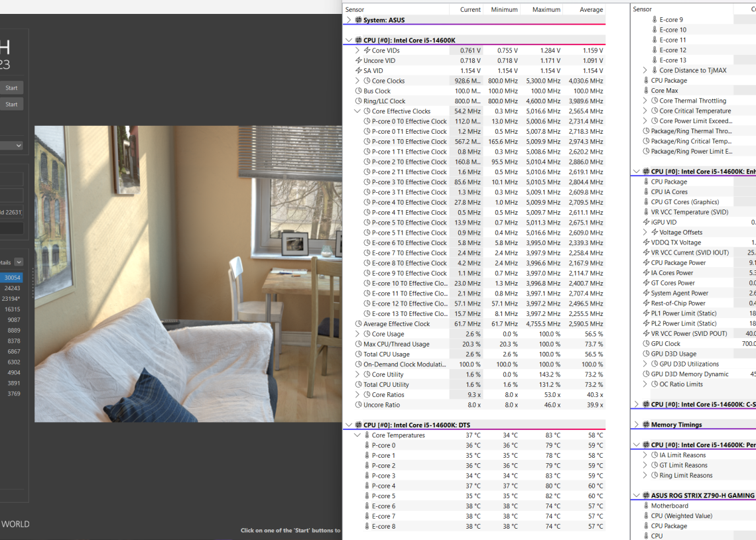Click the Max CPU/Thread Usage icon
756x540 pixels.
coord(358,344)
